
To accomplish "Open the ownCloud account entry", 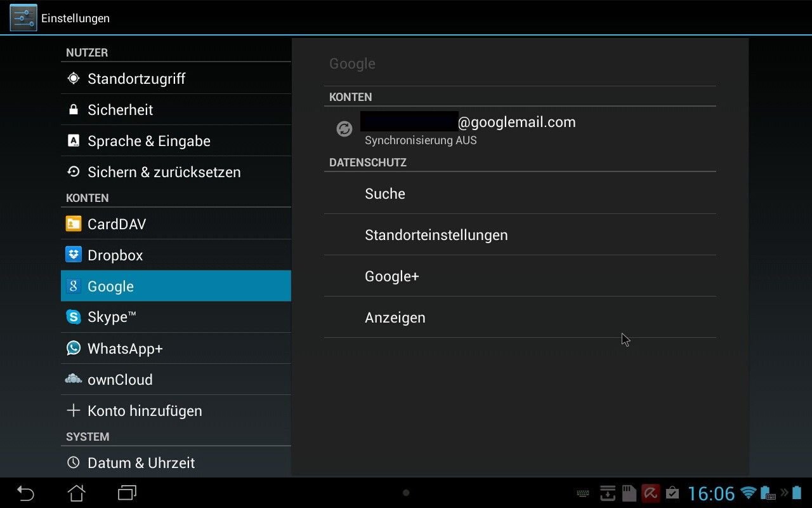I will tap(176, 380).
